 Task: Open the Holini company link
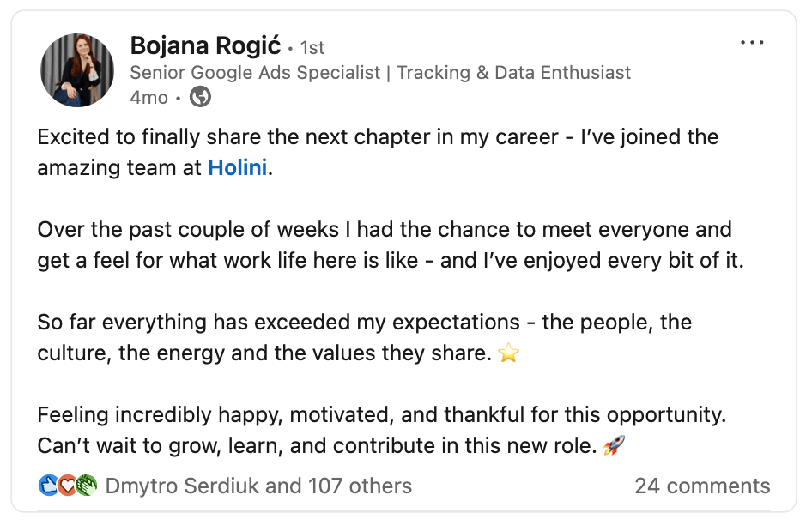[239, 168]
